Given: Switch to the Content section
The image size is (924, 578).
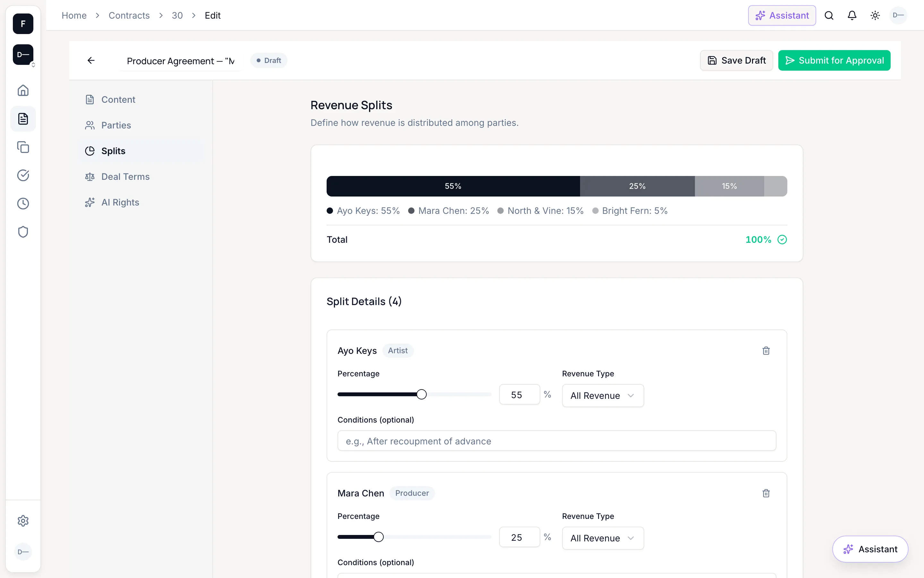Looking at the screenshot, I should [141, 100].
